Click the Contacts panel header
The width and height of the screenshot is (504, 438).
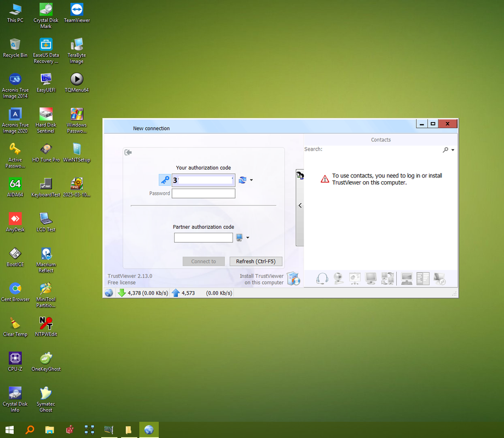(x=381, y=140)
